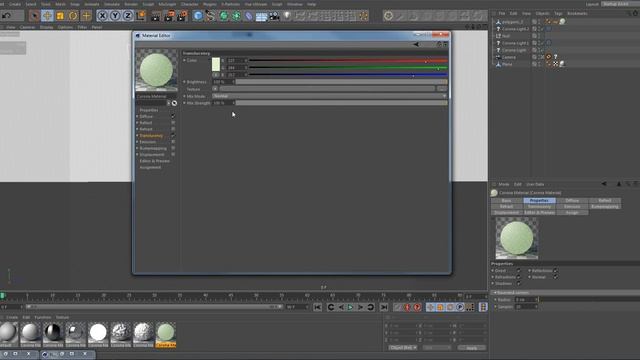
Task: Toggle the Displacement channel checkbox
Action: tap(173, 155)
